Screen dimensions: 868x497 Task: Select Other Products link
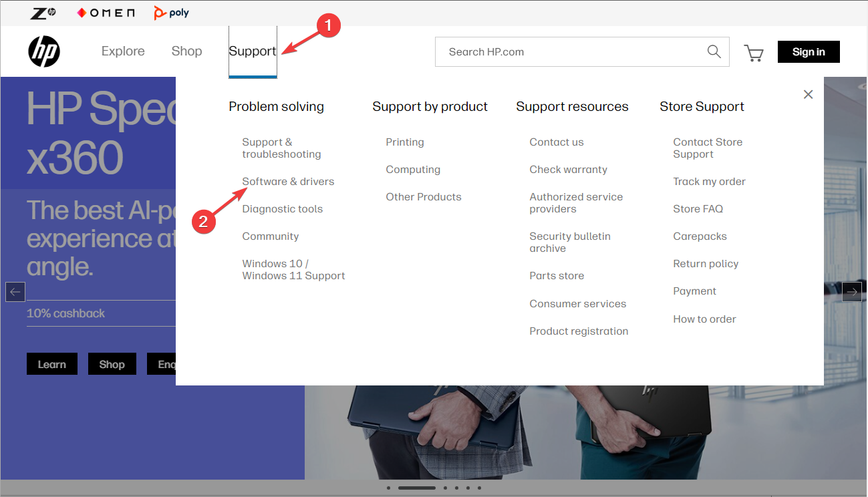[x=424, y=197]
